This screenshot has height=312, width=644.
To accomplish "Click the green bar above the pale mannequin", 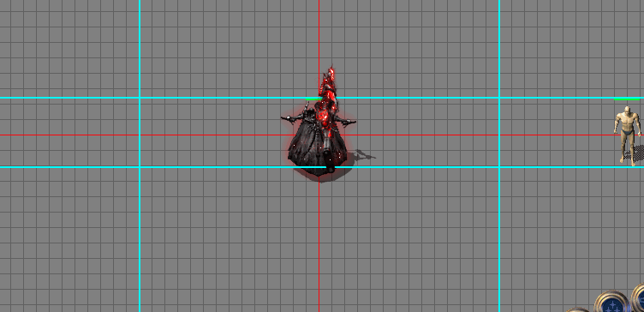I will [627, 99].
